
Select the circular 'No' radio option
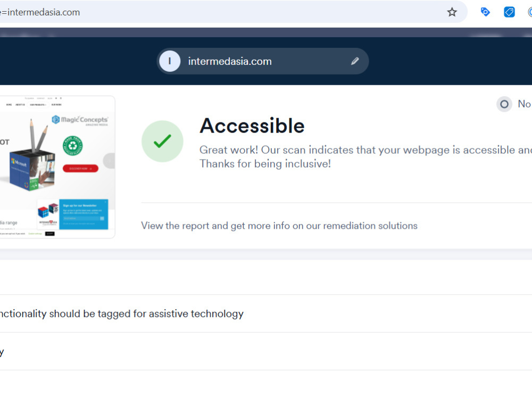504,104
